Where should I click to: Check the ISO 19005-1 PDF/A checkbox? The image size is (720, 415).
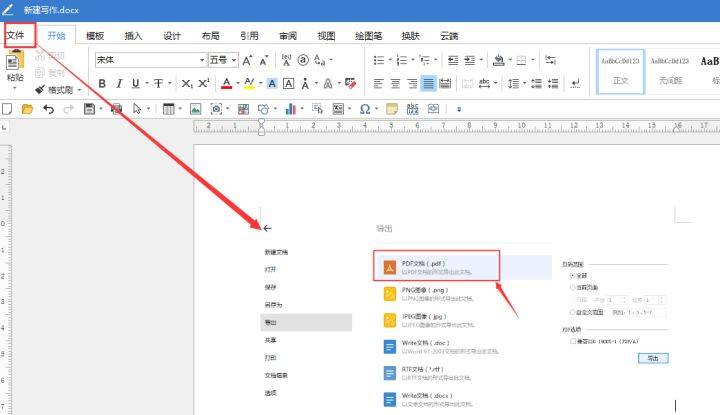[x=573, y=341]
